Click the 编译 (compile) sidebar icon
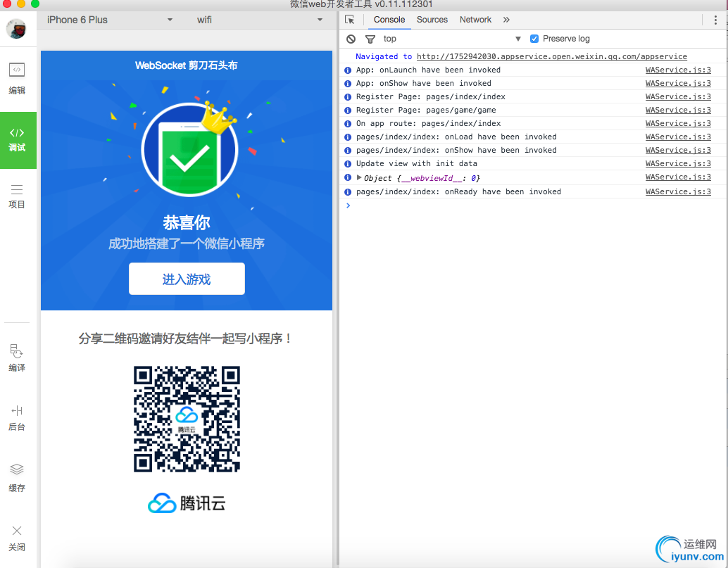This screenshot has width=728, height=568. [x=17, y=358]
